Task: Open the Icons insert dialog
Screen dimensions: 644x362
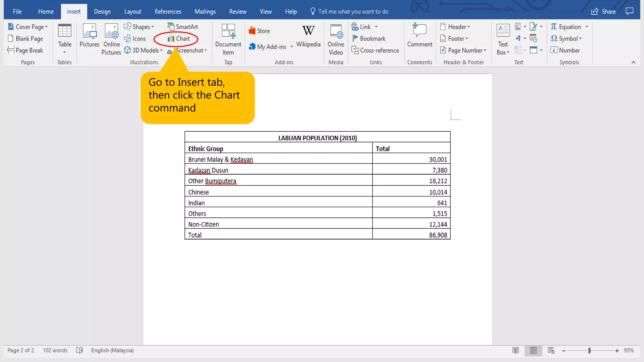Action: pos(135,39)
